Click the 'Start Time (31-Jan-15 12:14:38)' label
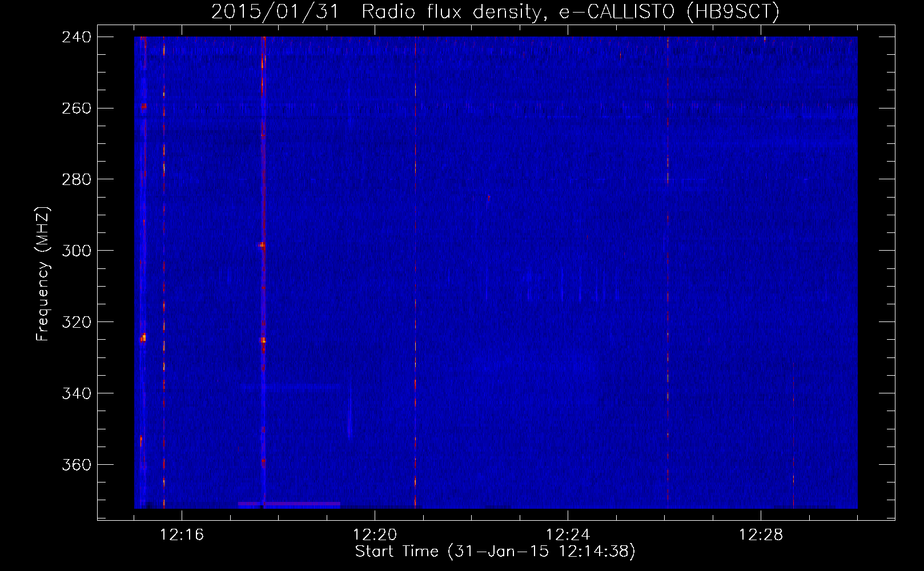This screenshot has width=924, height=571. [495, 552]
